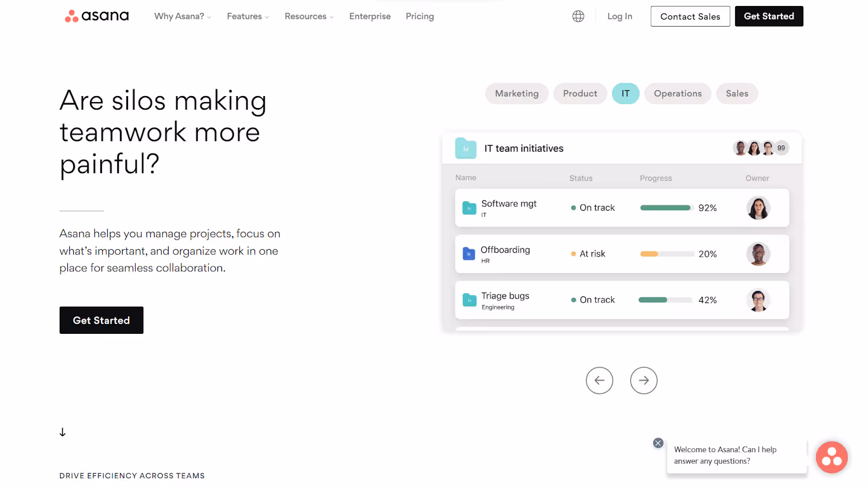
Task: Click the Offboarding folder icon
Action: click(469, 253)
